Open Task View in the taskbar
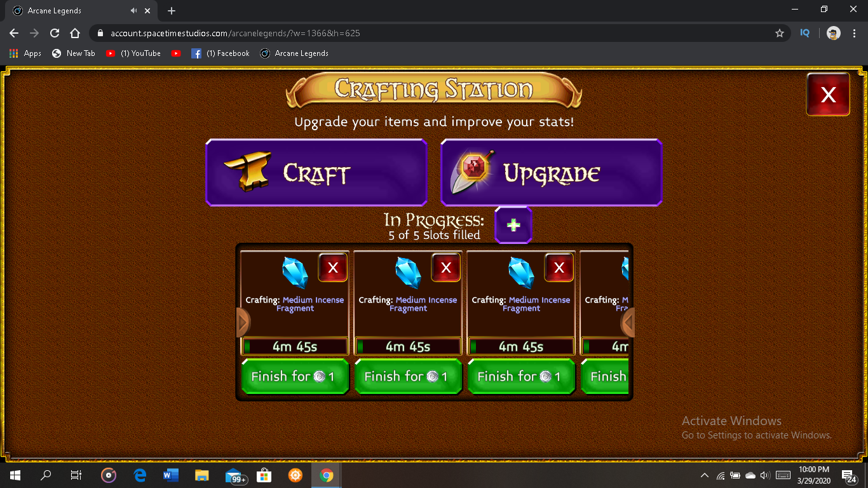868x488 pixels. (x=76, y=475)
